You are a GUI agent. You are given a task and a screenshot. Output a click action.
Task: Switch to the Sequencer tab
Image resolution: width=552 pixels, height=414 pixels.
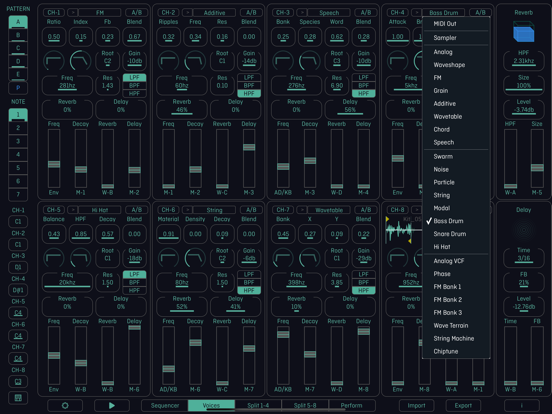(x=165, y=405)
